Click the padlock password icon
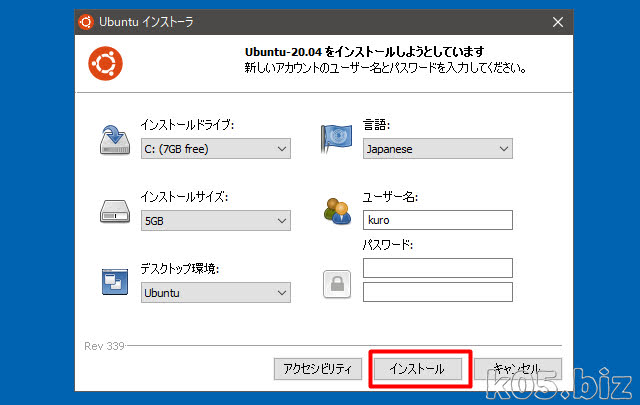This screenshot has width=640, height=405. [x=337, y=284]
